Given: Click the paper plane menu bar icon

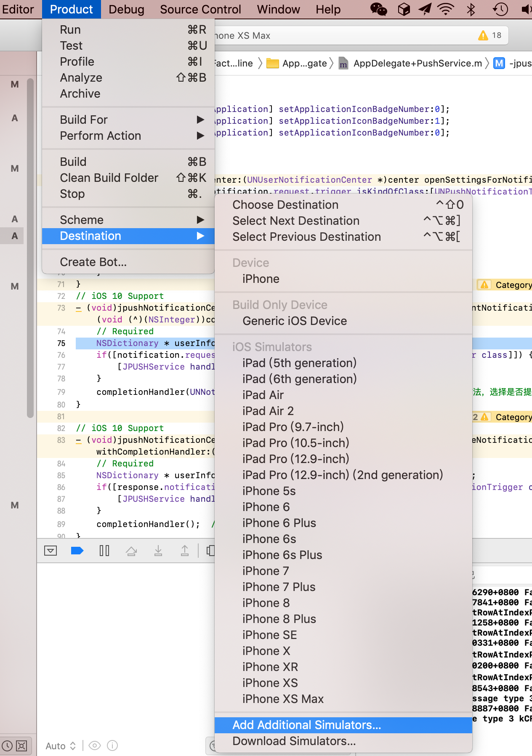Looking at the screenshot, I should point(425,9).
